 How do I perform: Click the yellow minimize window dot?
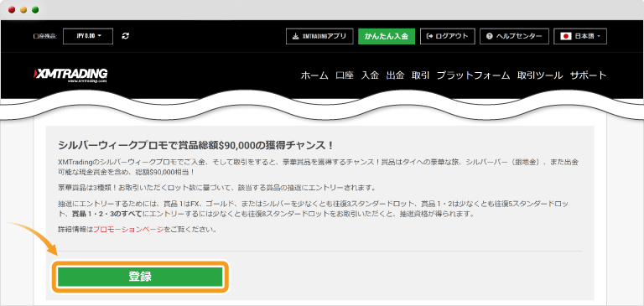pos(23,10)
